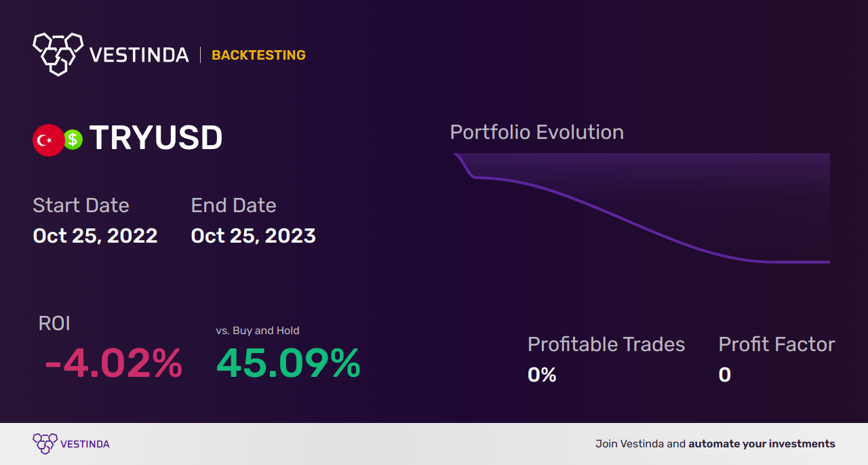Click the footer VESTINDA text
868x465 pixels.
pyautogui.click(x=85, y=444)
